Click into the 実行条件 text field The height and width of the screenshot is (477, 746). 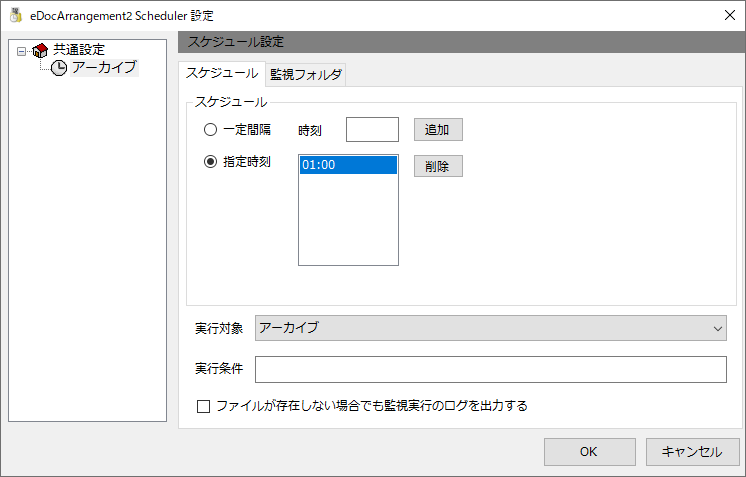click(x=491, y=370)
